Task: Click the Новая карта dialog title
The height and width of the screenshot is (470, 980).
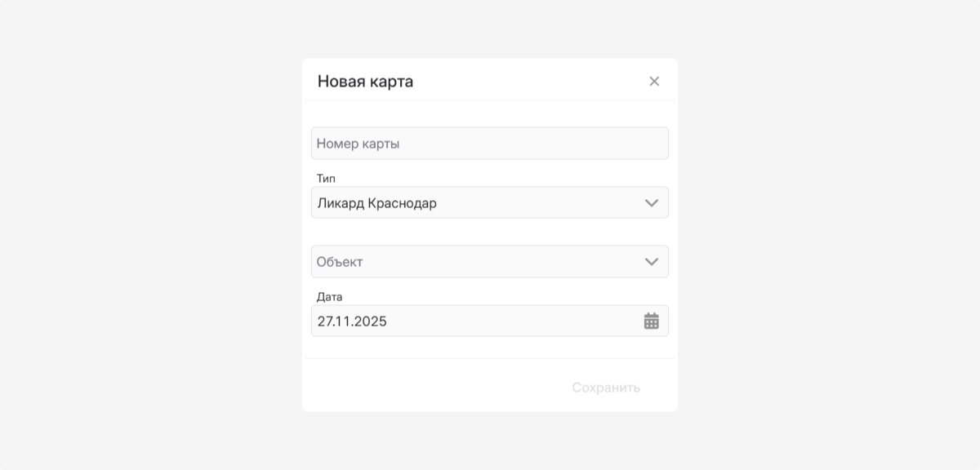Action: tap(365, 81)
